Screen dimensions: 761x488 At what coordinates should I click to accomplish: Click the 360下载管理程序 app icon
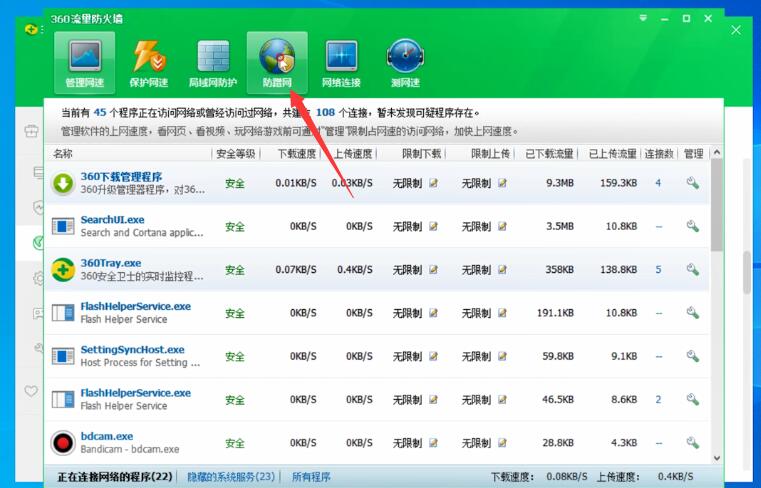63,183
